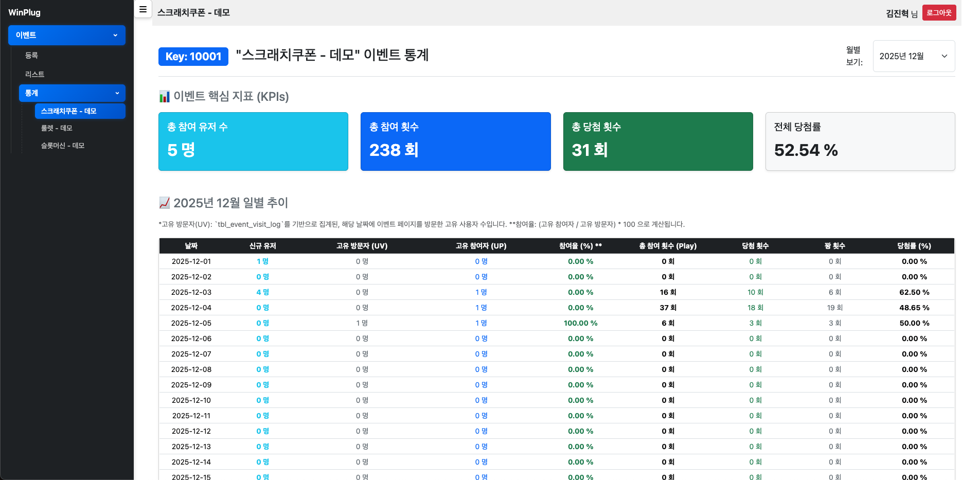Open the 2025년 12월 month dropdown
This screenshot has height=480, width=980.
pos(914,56)
